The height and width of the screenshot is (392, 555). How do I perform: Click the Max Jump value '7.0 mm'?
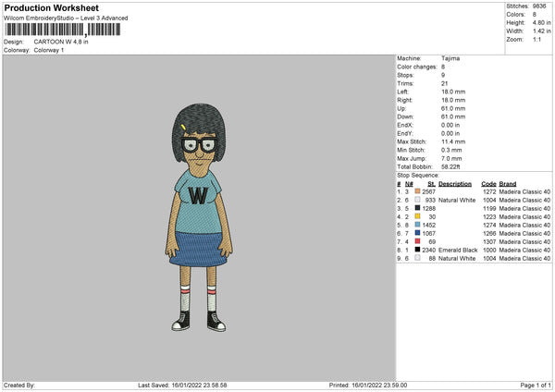click(451, 158)
